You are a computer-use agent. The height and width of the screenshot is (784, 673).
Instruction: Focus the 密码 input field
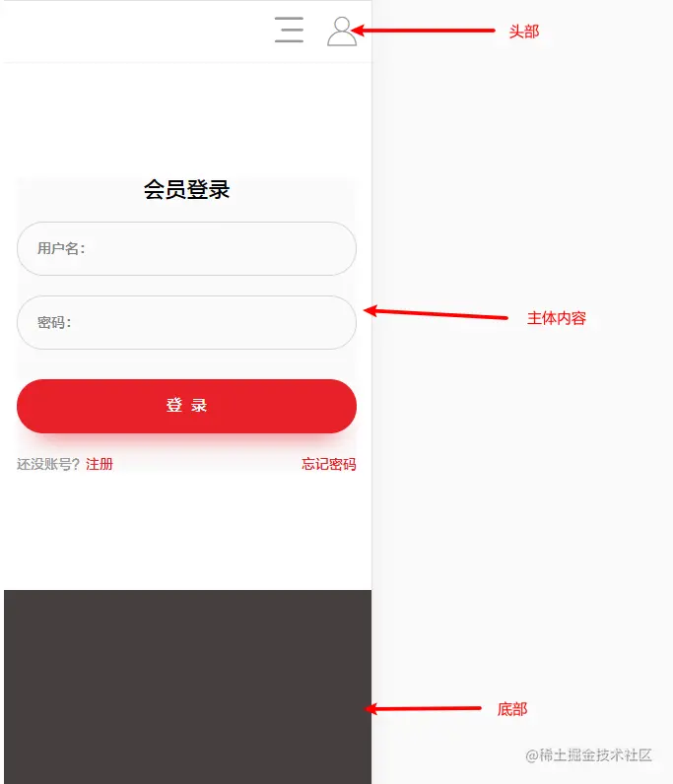[186, 322]
